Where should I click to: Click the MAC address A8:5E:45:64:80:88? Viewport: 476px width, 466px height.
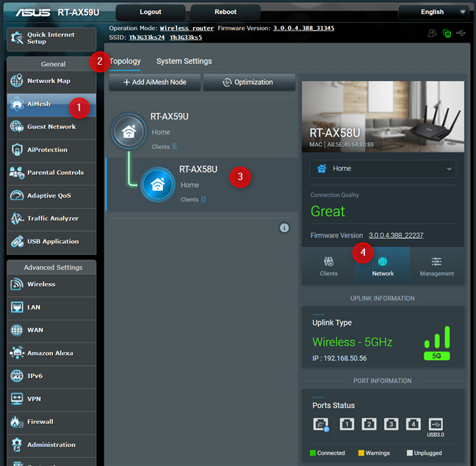350,145
